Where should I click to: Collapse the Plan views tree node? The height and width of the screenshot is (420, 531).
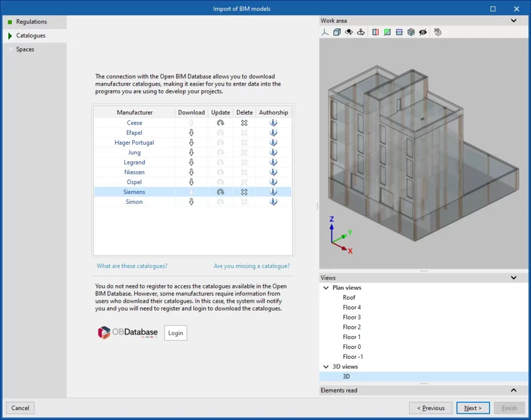(326, 288)
